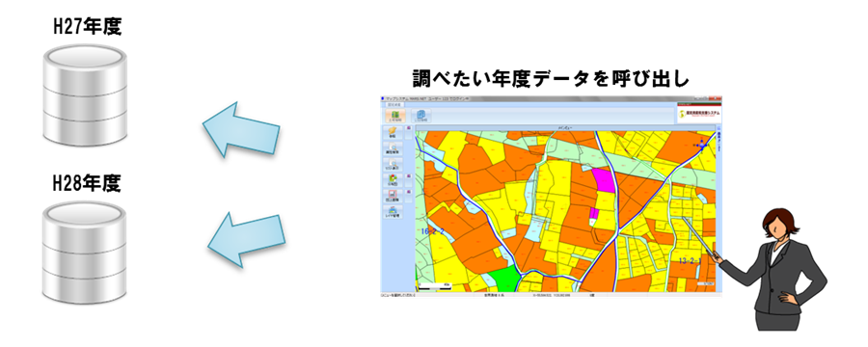Viewport: 868px width, 347px height.
Task: Click the map scale bar at bottom left
Action: point(435,286)
